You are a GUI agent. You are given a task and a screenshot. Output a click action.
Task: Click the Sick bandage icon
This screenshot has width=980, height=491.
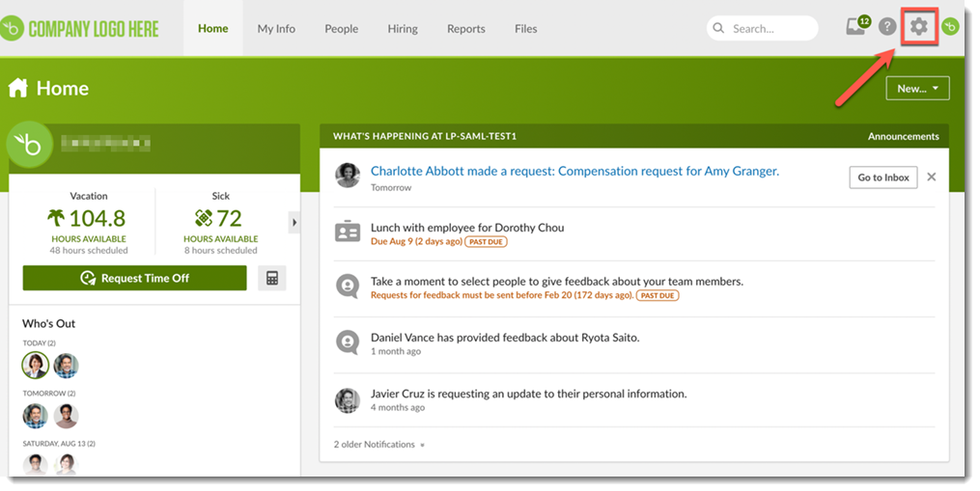tap(204, 218)
